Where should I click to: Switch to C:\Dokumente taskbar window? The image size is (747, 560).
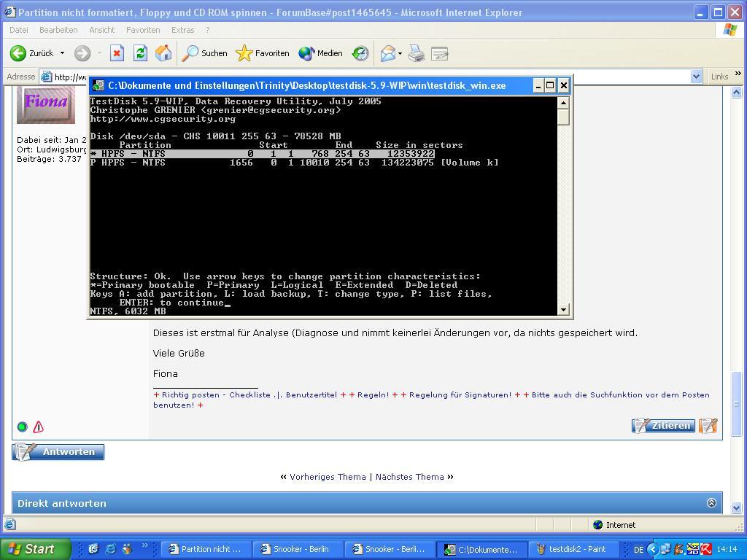point(481,549)
